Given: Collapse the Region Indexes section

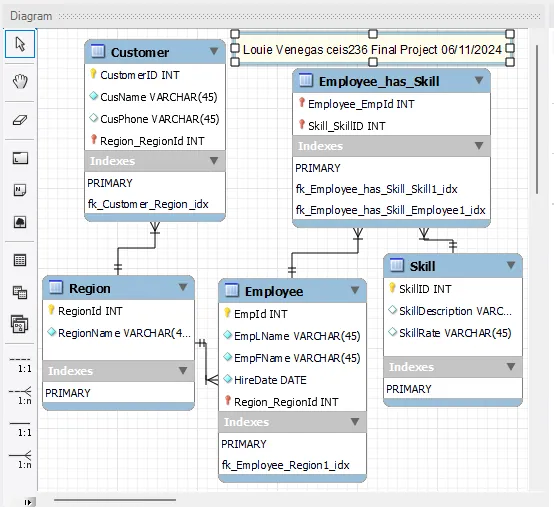Looking at the screenshot, I should (183, 370).
